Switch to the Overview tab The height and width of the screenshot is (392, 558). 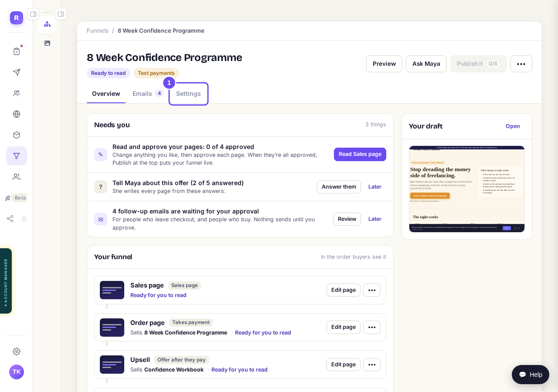point(106,94)
